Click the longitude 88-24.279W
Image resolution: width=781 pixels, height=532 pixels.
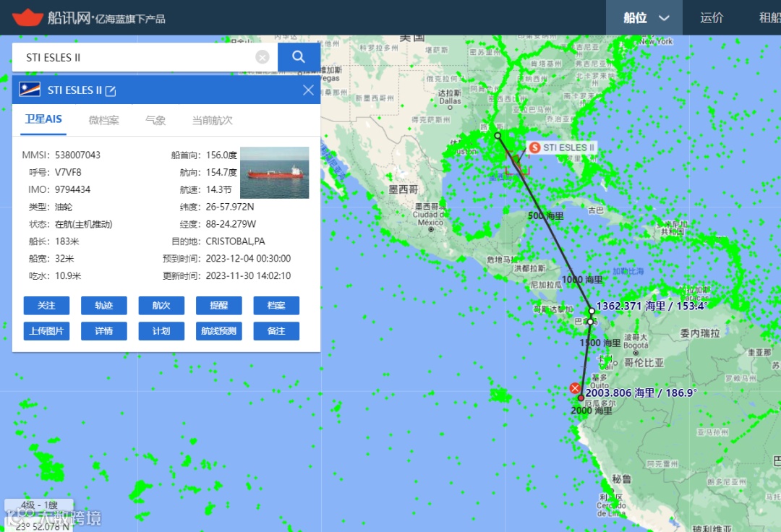pos(231,224)
